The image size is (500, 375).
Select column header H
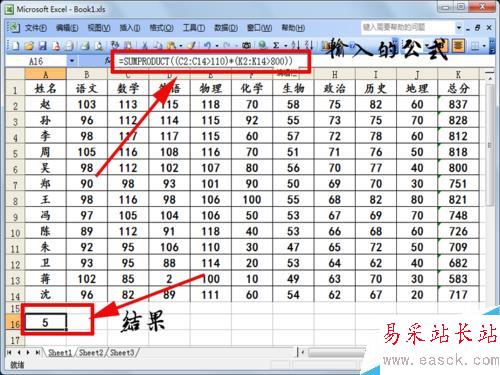pyautogui.click(x=335, y=74)
